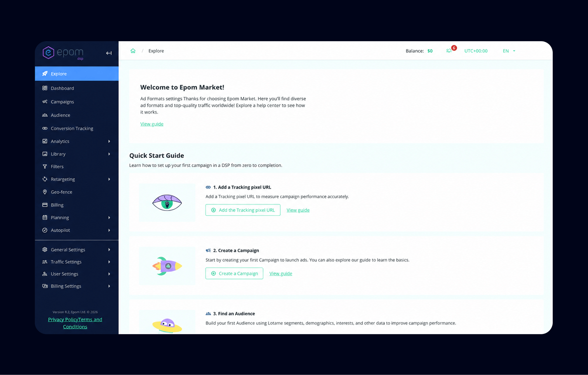
Task: Click the Quick Start Guide heading
Action: pyautogui.click(x=156, y=155)
